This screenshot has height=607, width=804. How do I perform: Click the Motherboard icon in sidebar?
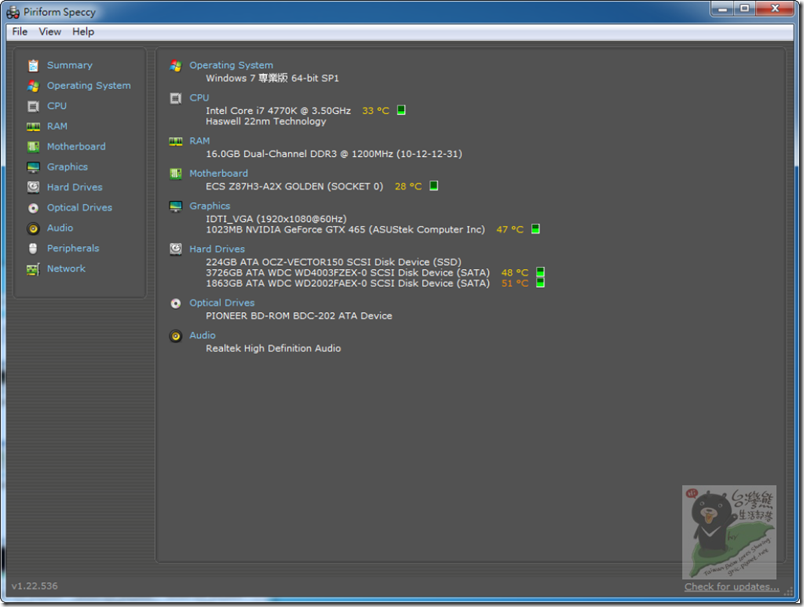[x=33, y=147]
